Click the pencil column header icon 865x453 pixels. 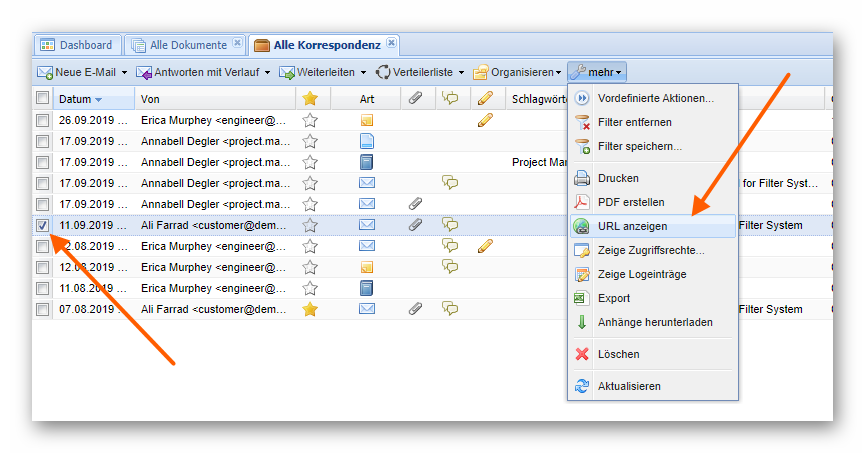[485, 98]
